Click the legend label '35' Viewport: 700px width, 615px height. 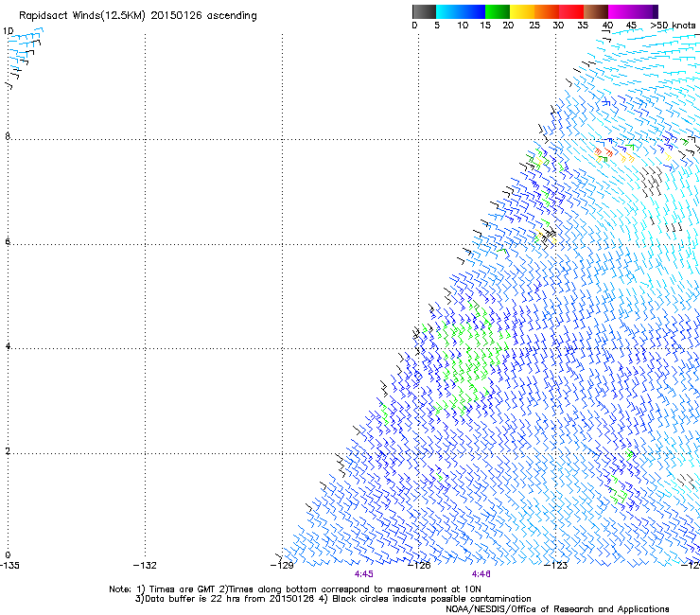[x=583, y=26]
